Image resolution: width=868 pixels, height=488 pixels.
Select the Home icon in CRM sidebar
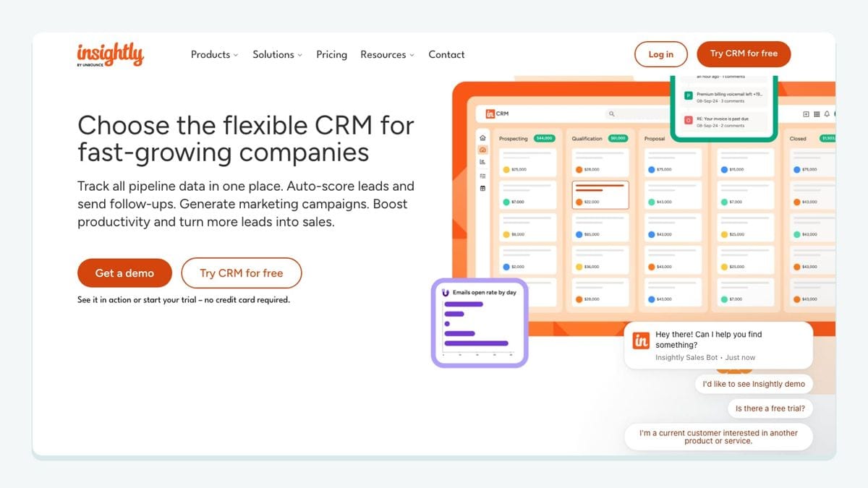click(483, 137)
